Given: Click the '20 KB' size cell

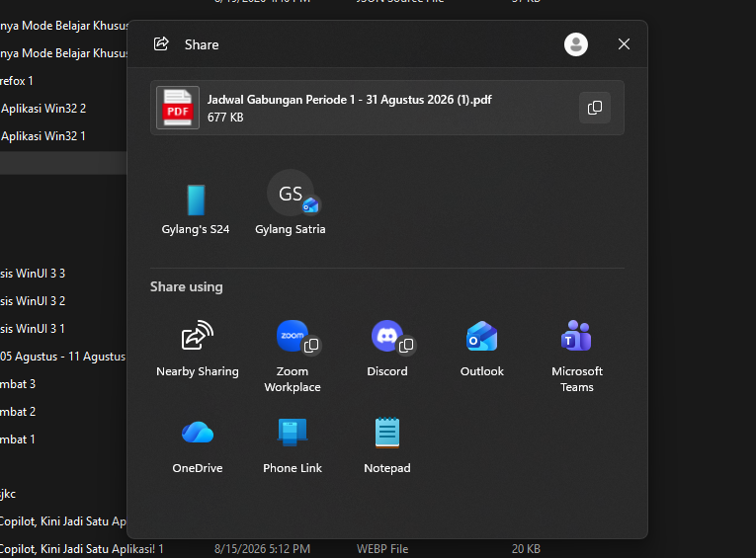Looking at the screenshot, I should coord(526,549).
